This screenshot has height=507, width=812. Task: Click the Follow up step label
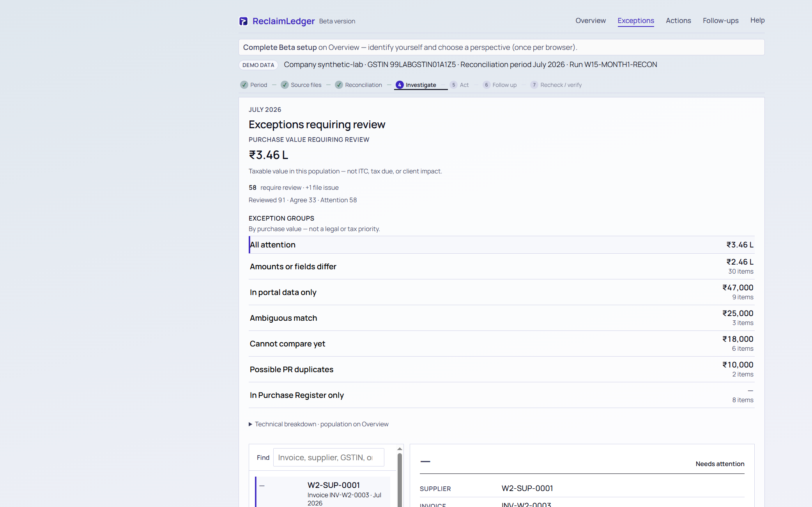[x=504, y=85]
